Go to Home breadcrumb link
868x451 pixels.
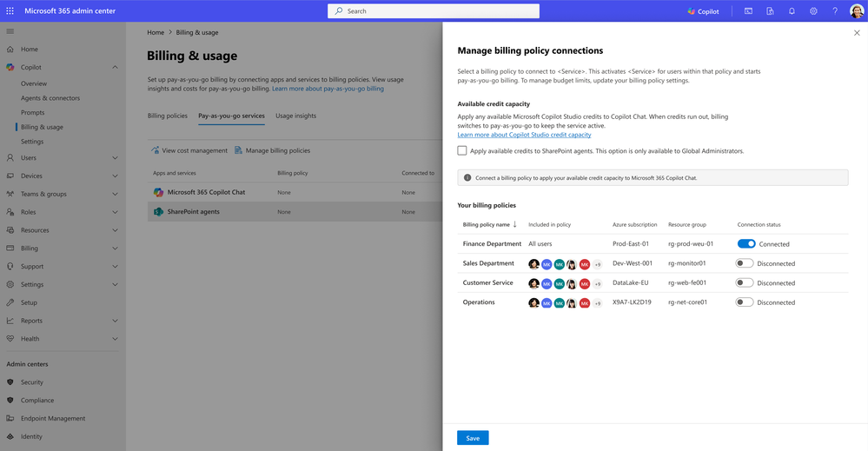pos(156,33)
